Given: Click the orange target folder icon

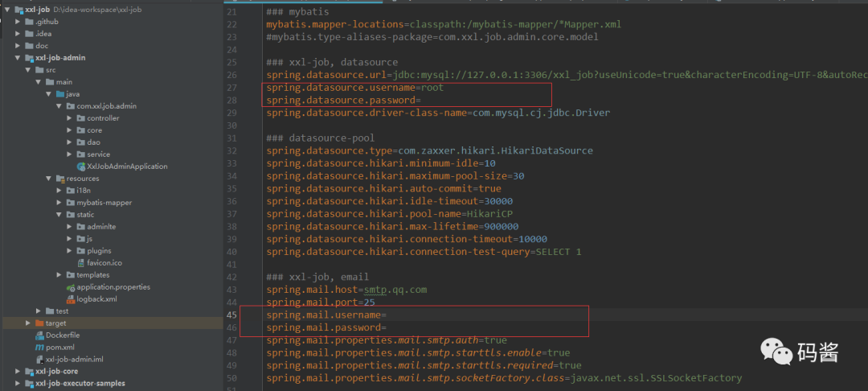Looking at the screenshot, I should 39,323.
